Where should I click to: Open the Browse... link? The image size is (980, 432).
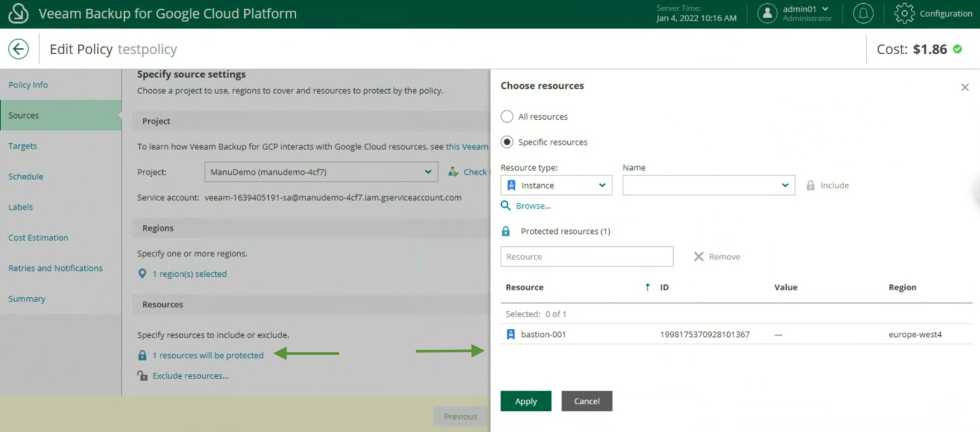[533, 206]
